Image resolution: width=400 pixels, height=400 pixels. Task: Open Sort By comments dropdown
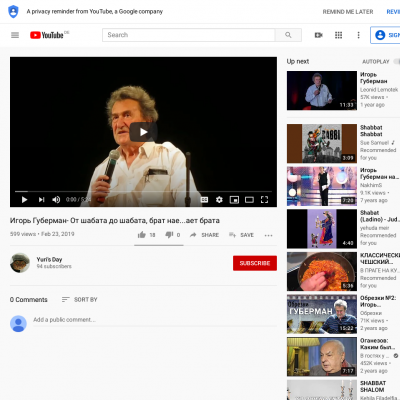coord(79,300)
